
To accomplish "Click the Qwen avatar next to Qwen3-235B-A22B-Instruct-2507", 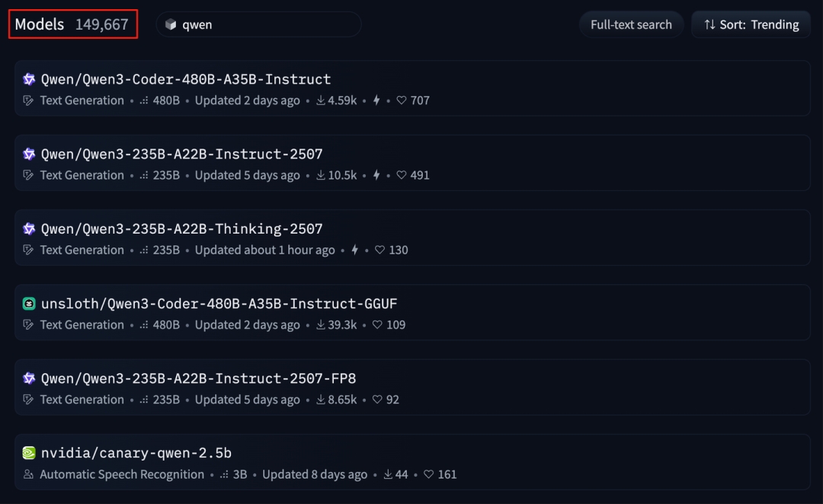I will pos(29,155).
